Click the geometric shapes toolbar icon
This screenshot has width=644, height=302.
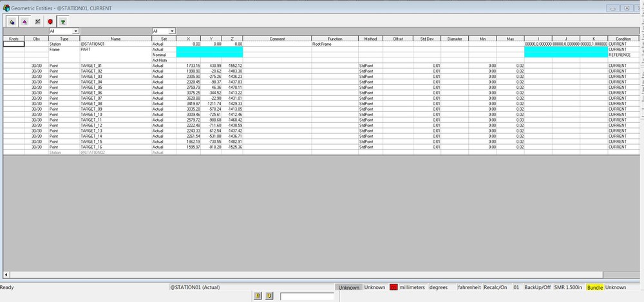tap(12, 21)
